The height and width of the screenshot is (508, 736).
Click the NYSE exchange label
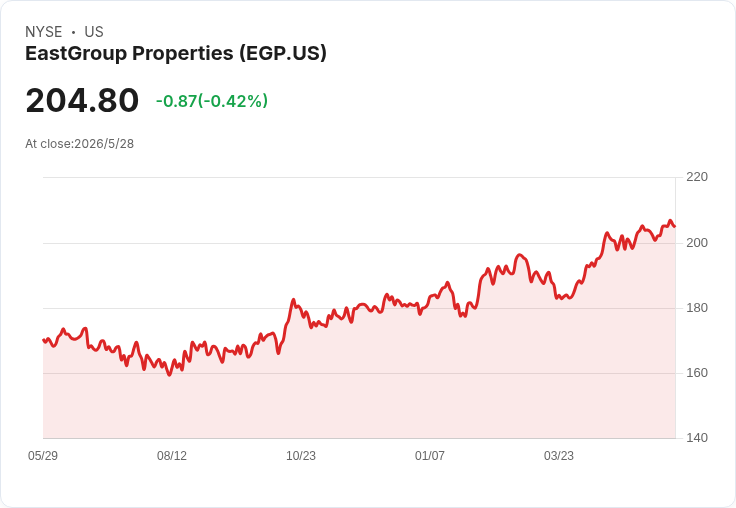coord(44,32)
